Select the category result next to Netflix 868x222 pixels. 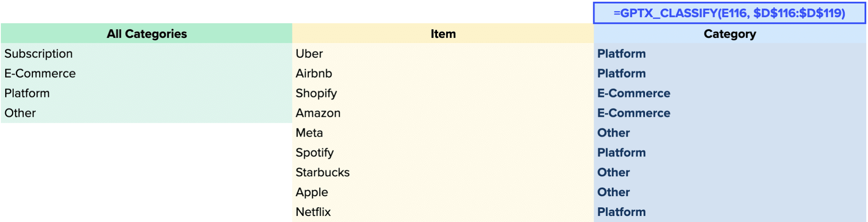click(730, 212)
